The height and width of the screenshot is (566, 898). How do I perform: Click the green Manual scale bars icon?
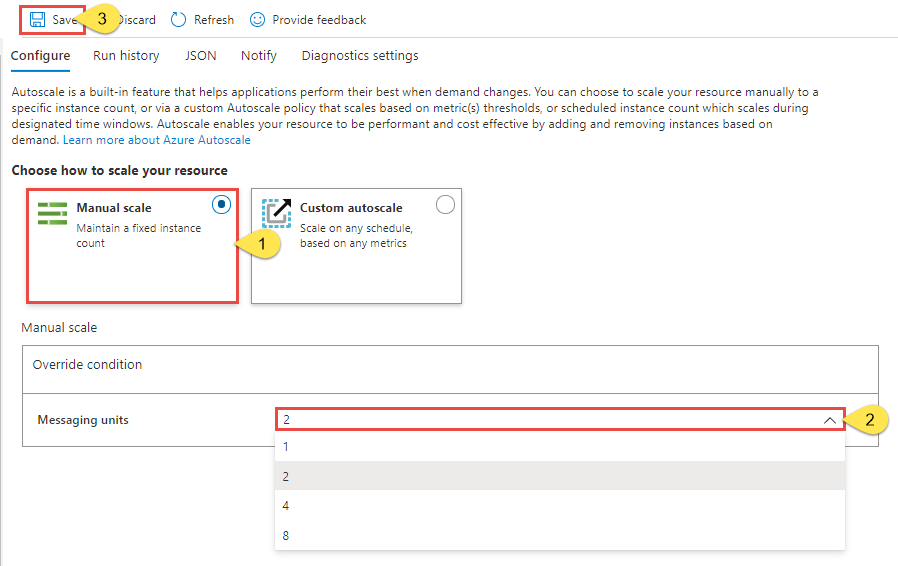coord(53,214)
